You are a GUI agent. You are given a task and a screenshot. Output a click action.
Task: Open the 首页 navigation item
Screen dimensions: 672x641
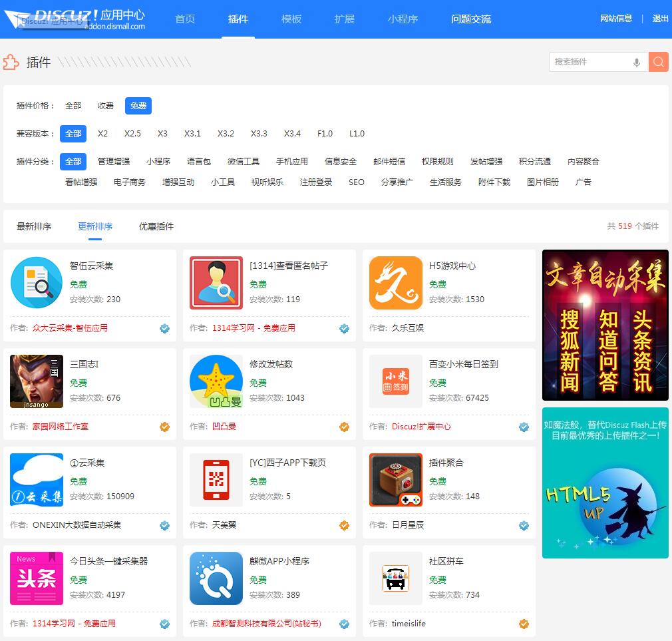185,19
